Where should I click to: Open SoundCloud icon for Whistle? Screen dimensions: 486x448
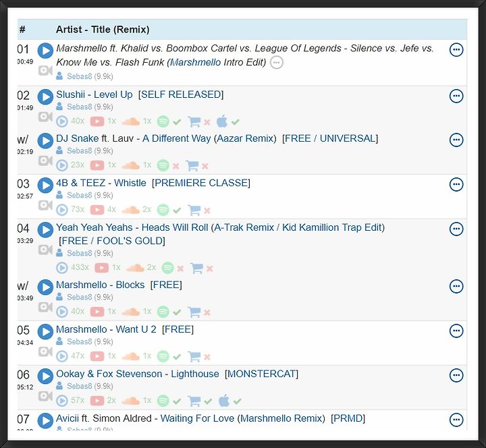coord(131,210)
